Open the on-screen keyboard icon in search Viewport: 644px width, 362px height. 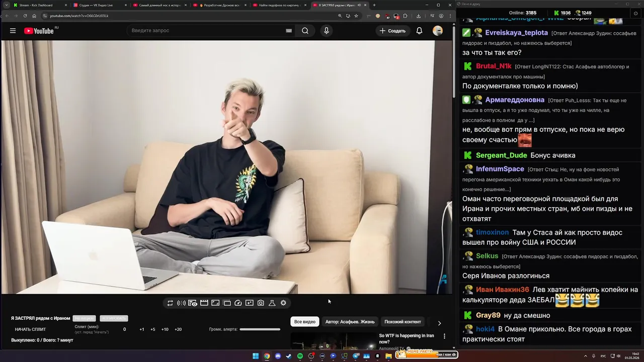pyautogui.click(x=289, y=31)
